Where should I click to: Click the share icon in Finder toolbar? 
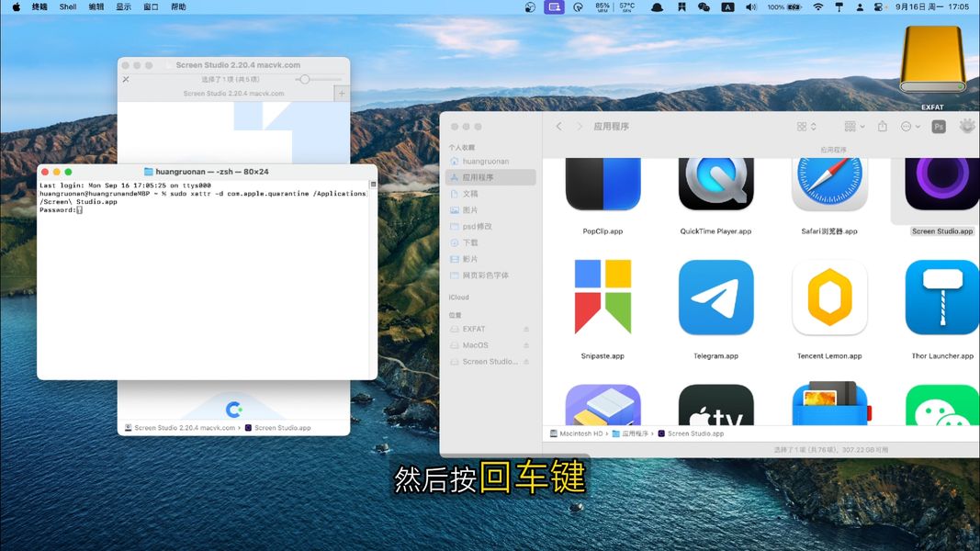(x=882, y=126)
